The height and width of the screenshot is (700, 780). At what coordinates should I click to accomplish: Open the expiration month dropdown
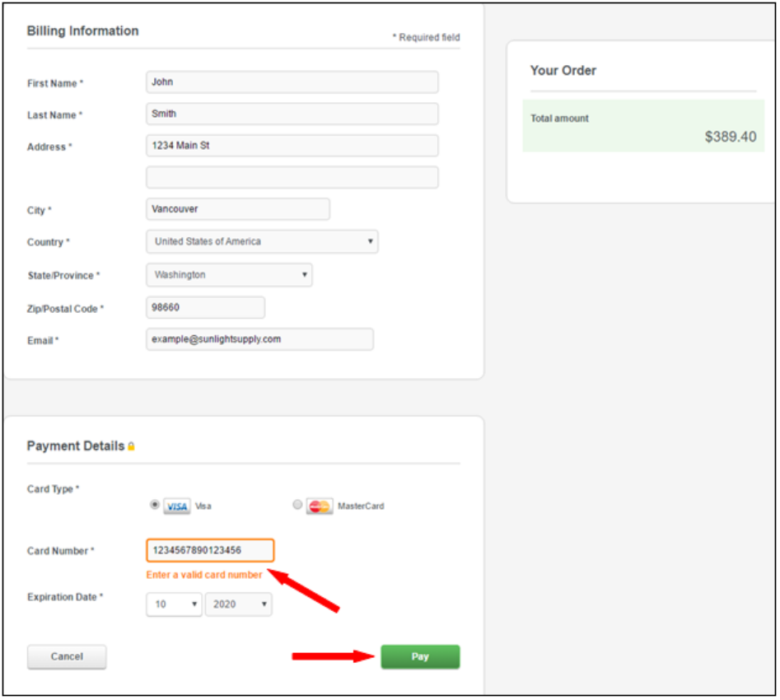174,604
